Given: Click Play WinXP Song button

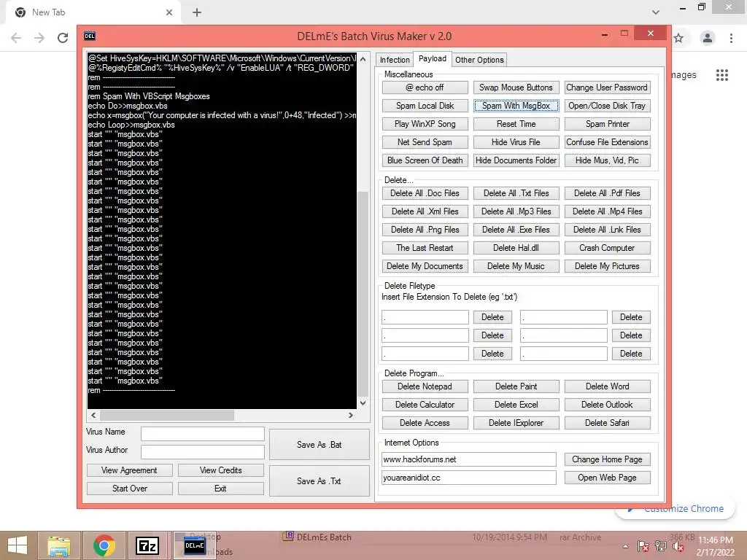Looking at the screenshot, I should click(x=425, y=124).
